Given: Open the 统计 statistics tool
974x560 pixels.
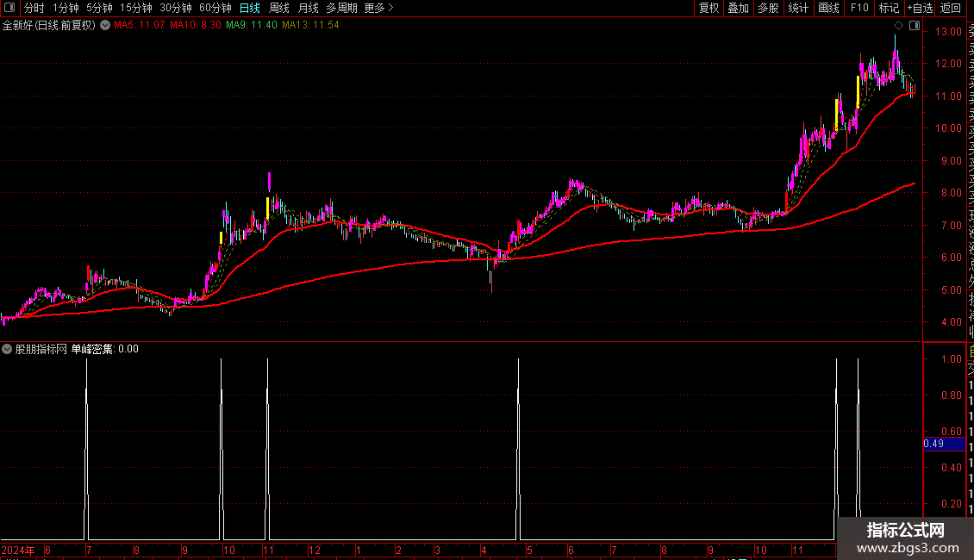Looking at the screenshot, I should tap(798, 8).
